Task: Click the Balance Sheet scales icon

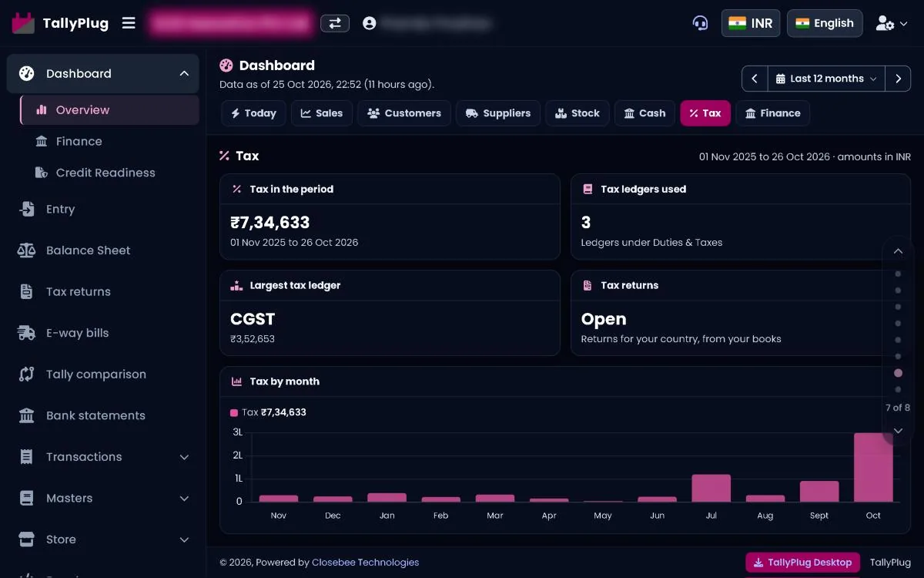Action: [27, 250]
